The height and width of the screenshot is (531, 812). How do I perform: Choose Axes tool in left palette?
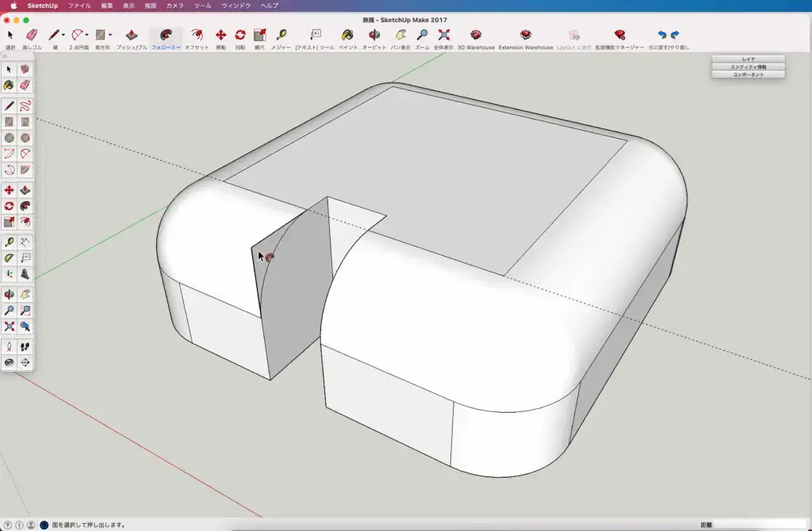click(9, 273)
